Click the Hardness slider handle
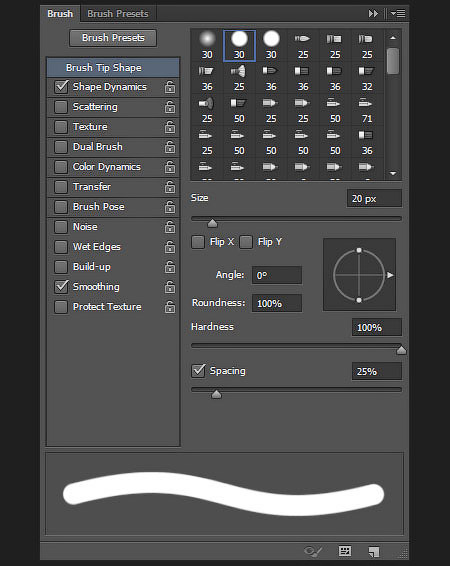Screen dimensions: 450x566 (x=401, y=349)
